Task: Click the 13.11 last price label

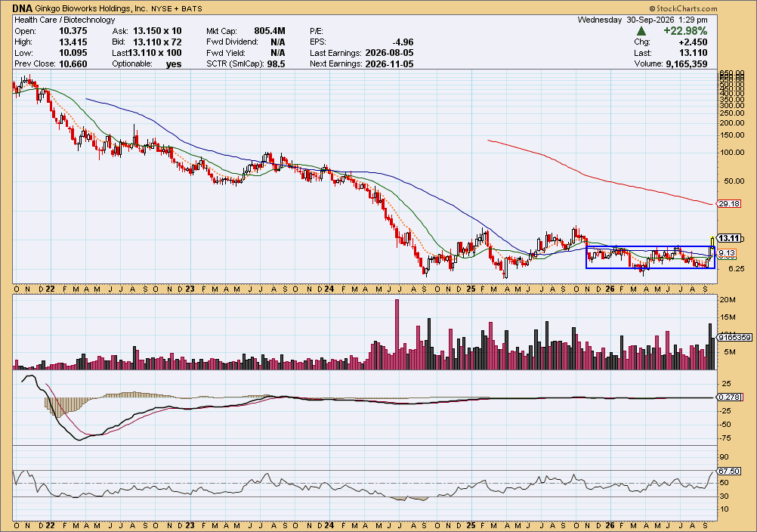Action: point(729,238)
